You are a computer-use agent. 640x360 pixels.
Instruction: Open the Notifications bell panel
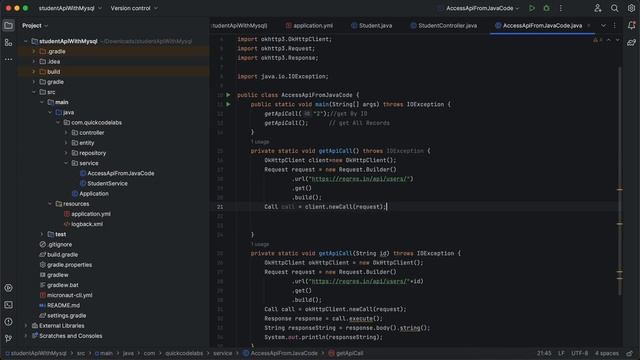[x=631, y=26]
